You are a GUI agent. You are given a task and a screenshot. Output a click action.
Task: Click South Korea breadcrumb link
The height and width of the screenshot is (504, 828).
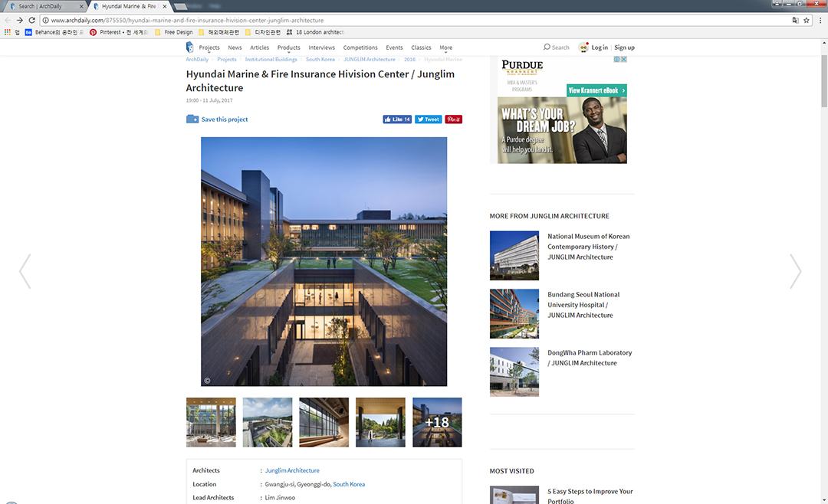[320, 60]
